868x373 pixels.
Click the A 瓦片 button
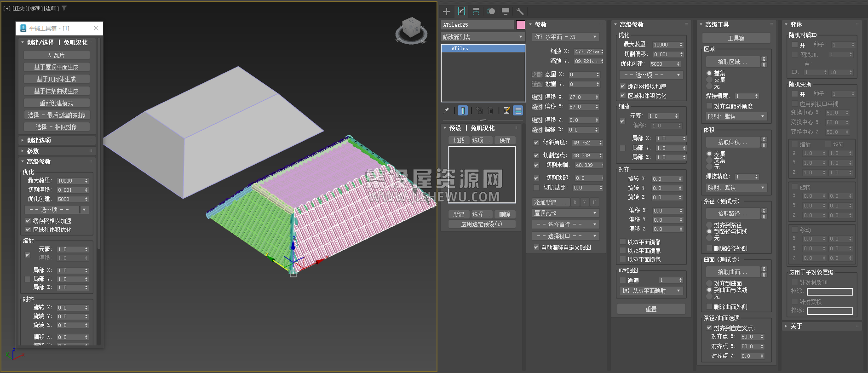(57, 55)
